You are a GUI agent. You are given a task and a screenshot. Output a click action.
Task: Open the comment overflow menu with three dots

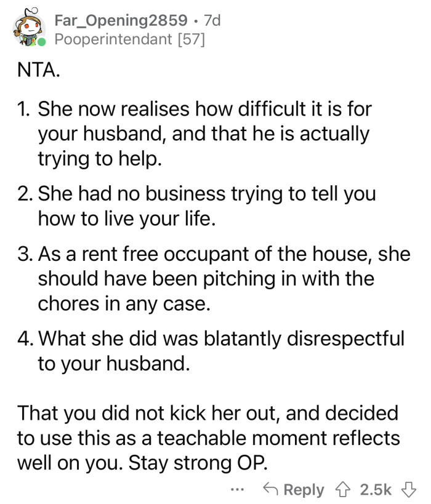pyautogui.click(x=237, y=489)
